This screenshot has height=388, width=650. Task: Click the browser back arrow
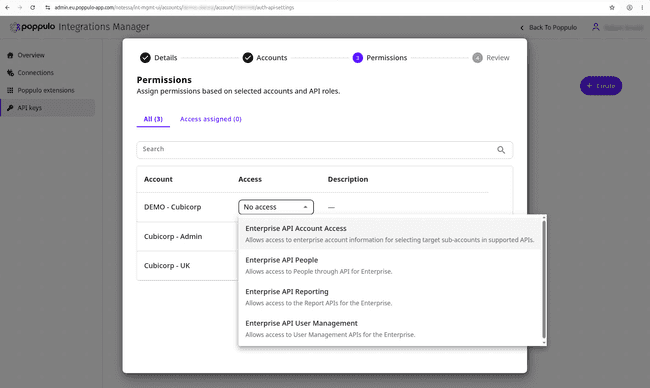(x=7, y=7)
